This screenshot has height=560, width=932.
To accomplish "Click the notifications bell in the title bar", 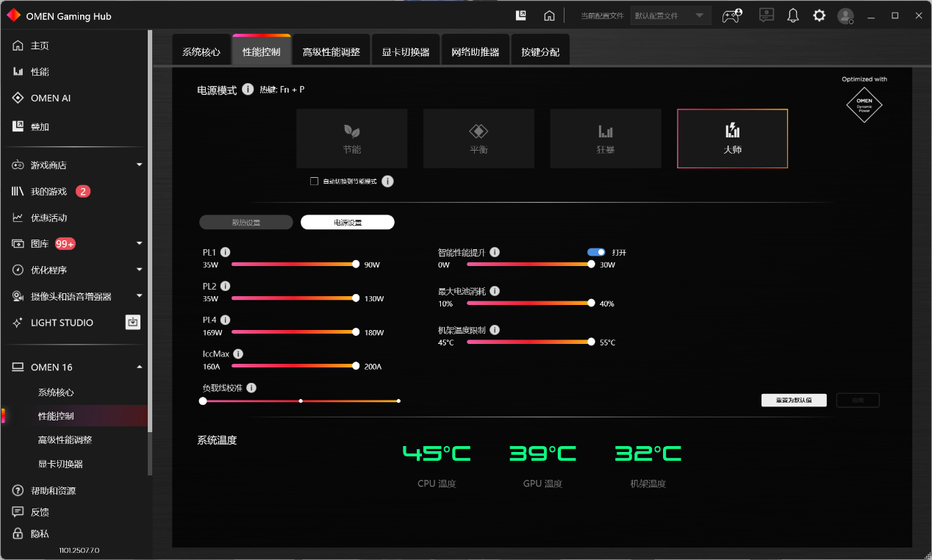I will click(x=792, y=15).
